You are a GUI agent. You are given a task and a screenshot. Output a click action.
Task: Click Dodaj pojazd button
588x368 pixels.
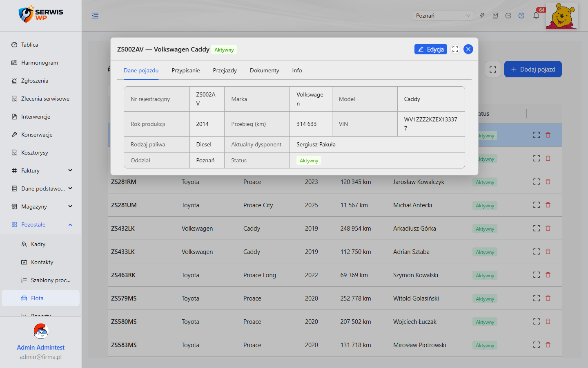pyautogui.click(x=533, y=69)
